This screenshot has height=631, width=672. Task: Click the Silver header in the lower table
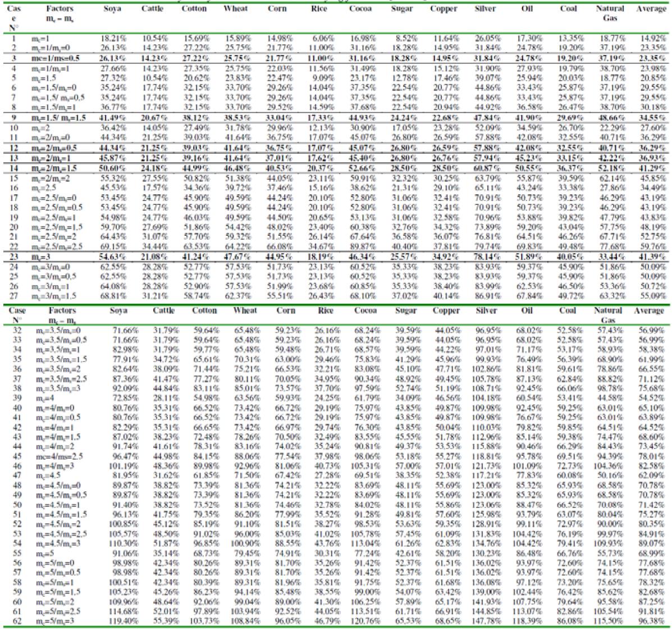coord(486,310)
